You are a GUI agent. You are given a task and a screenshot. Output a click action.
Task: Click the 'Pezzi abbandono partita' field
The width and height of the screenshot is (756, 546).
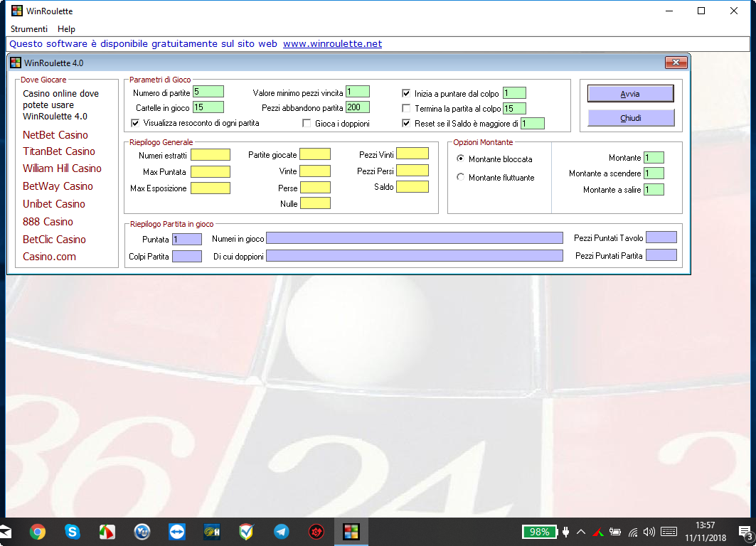358,107
